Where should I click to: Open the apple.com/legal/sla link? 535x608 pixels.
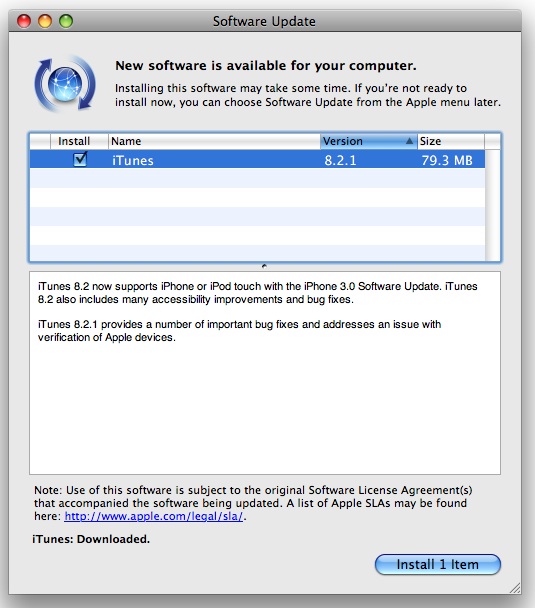click(x=154, y=516)
